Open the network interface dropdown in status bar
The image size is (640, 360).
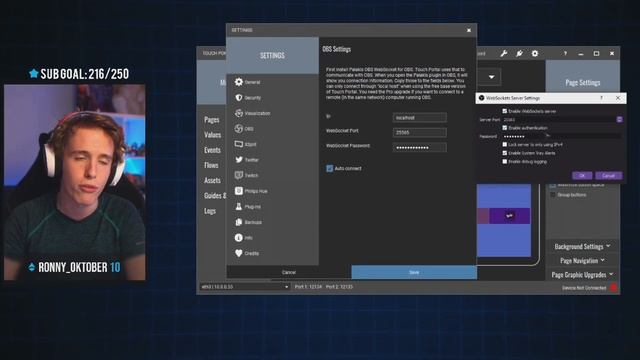[x=244, y=287]
